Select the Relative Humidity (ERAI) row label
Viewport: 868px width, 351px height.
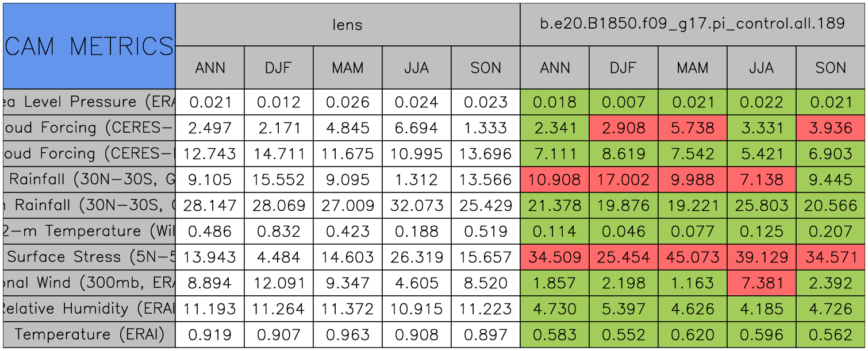point(89,309)
